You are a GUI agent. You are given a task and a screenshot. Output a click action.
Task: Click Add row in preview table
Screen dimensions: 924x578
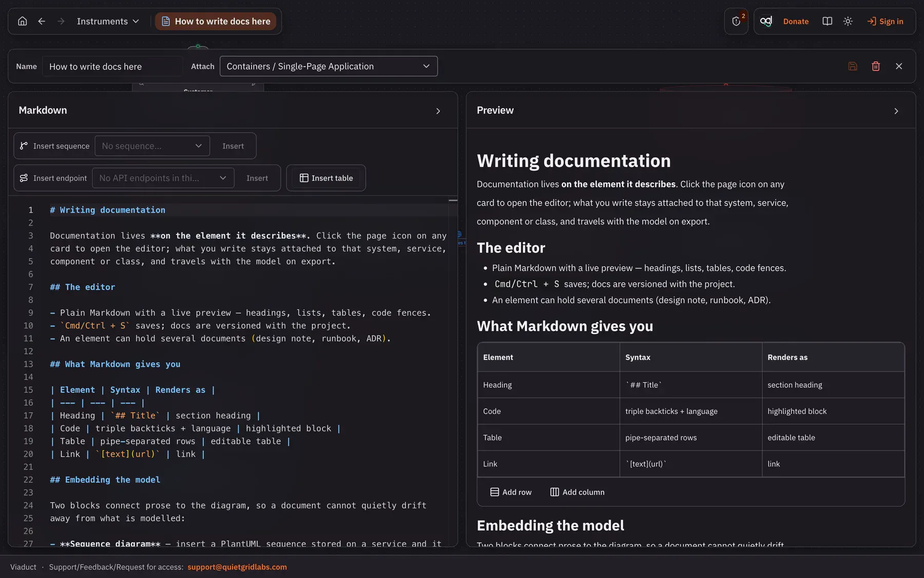(x=511, y=492)
